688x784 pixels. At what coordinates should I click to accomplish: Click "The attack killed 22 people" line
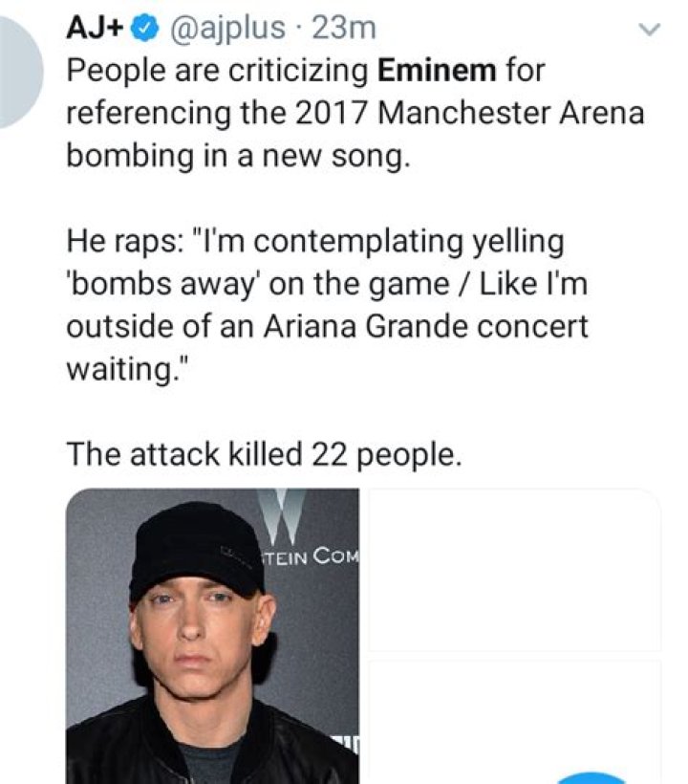(264, 453)
